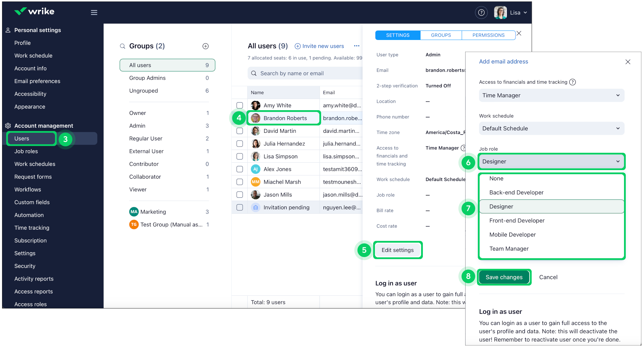
Task: Select Front-end Developer from job role list
Action: point(517,221)
